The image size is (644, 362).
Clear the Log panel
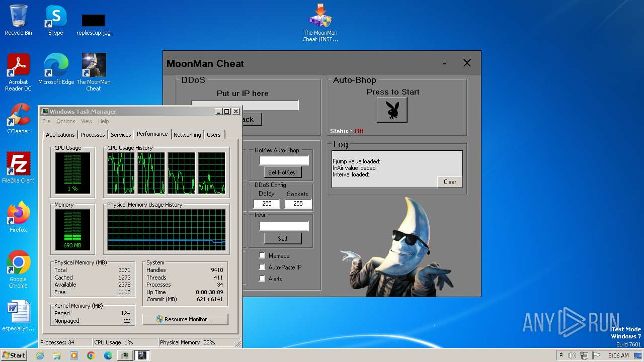click(450, 182)
